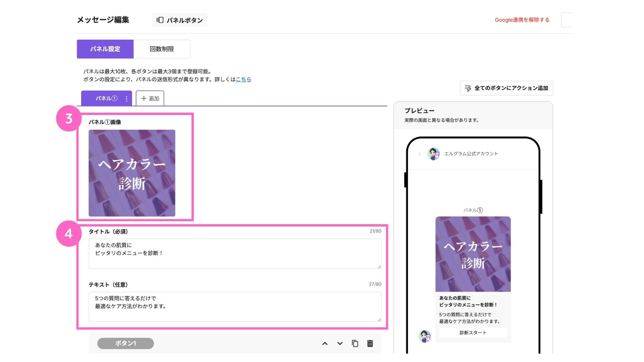Click 診断スタート button in preview
Image resolution: width=644 pixels, height=362 pixels.
tap(473, 333)
